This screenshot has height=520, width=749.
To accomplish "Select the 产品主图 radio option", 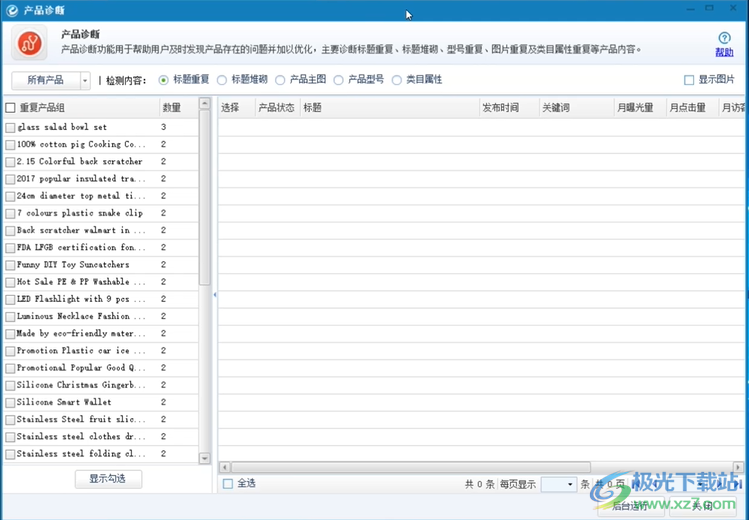I will pyautogui.click(x=280, y=80).
